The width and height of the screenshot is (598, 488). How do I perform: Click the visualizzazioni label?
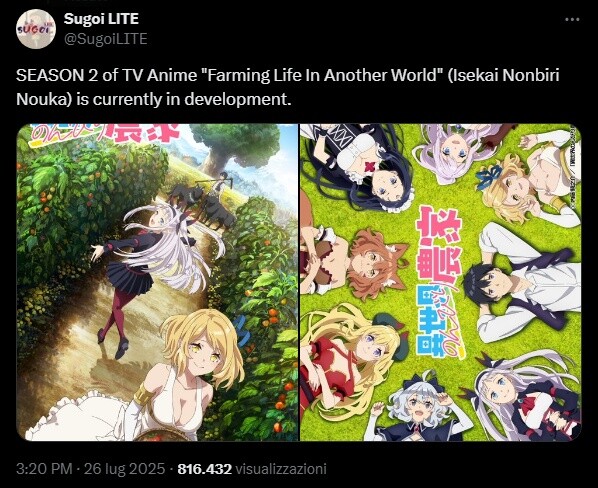coord(281,469)
